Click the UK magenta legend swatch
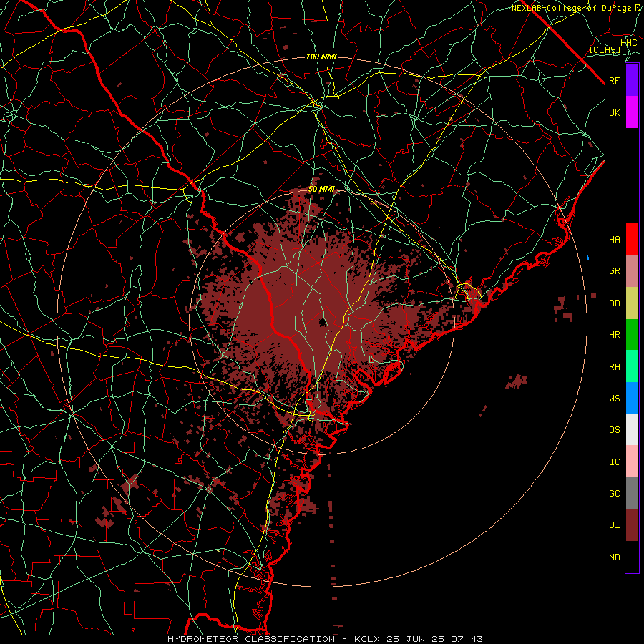The height and width of the screenshot is (644, 644). [632, 112]
